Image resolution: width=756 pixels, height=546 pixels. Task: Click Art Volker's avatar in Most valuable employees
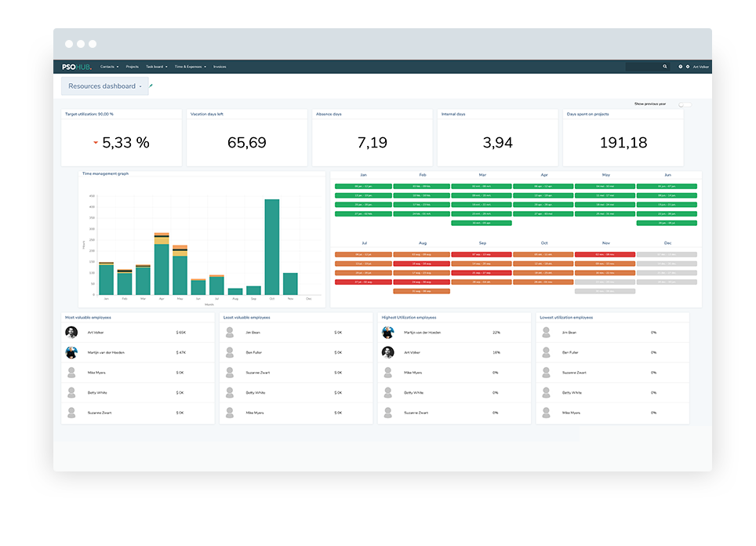pos(71,333)
